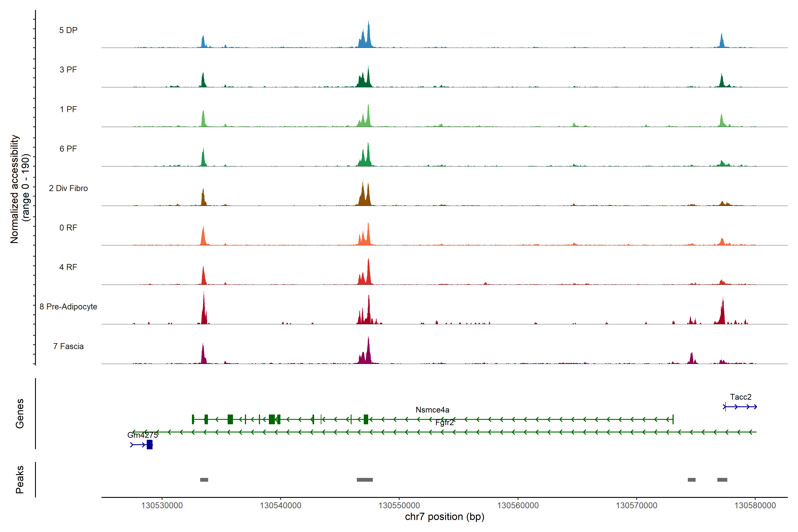Click the Tacc2 gene label
The image size is (798, 532).
(x=740, y=397)
